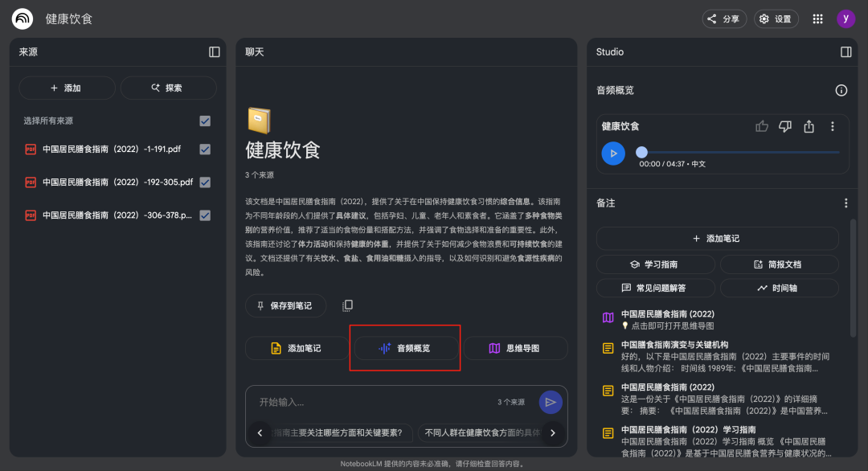Click the audio progress track
This screenshot has height=471, width=868.
click(x=739, y=152)
